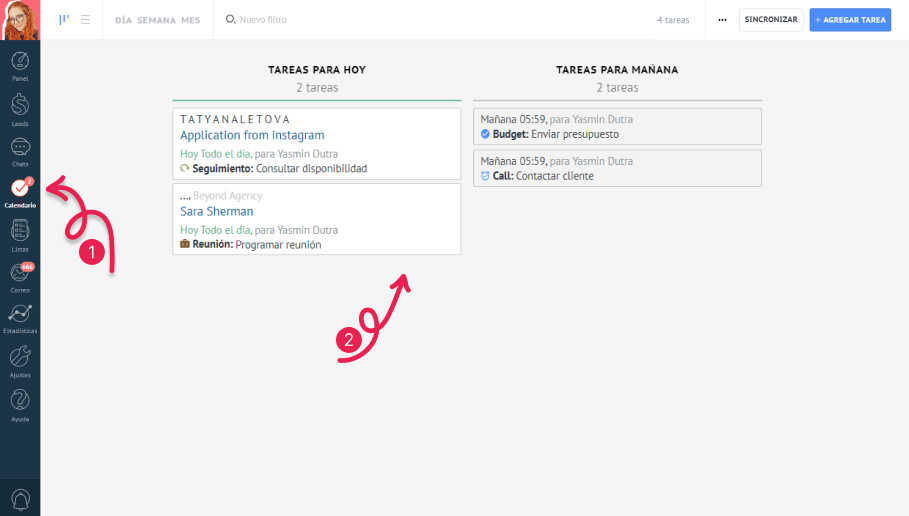The height and width of the screenshot is (516, 909).
Task: Select the SEMANA calendar tab
Action: tap(157, 20)
